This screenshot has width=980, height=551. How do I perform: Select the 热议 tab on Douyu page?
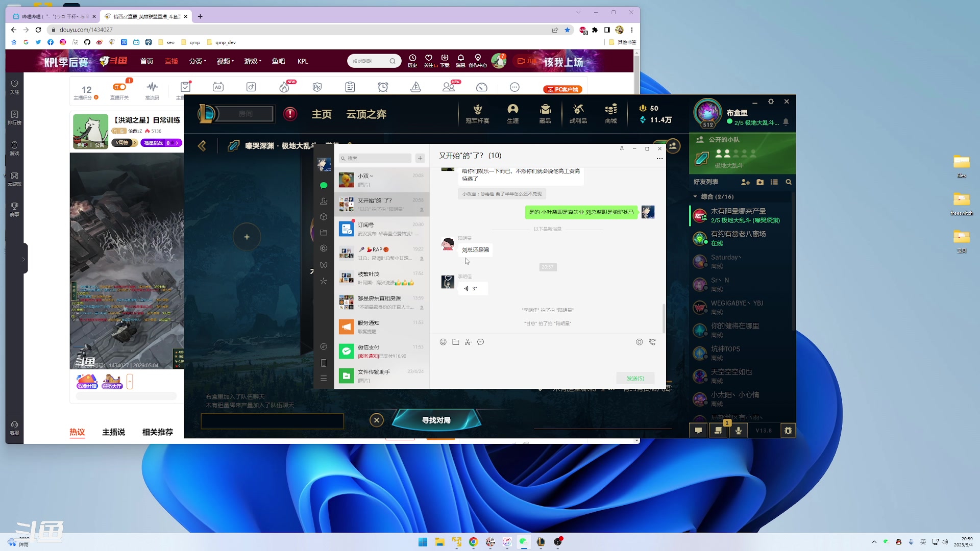pos(77,432)
